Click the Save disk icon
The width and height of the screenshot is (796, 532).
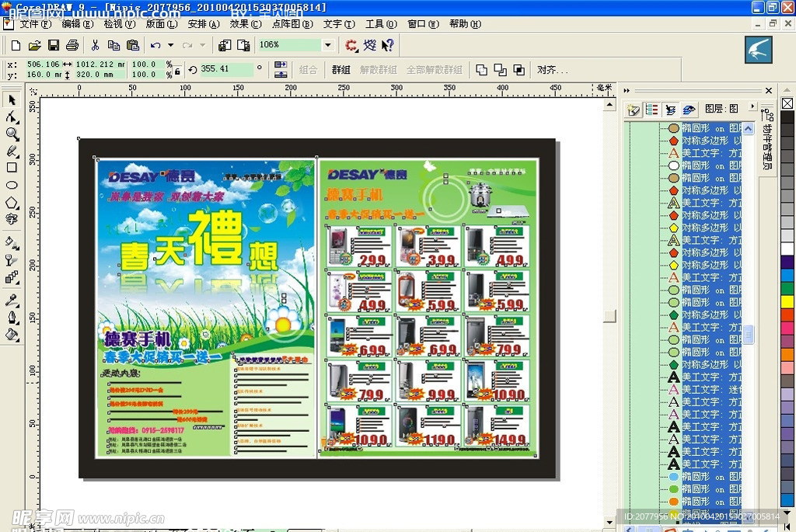[x=54, y=45]
